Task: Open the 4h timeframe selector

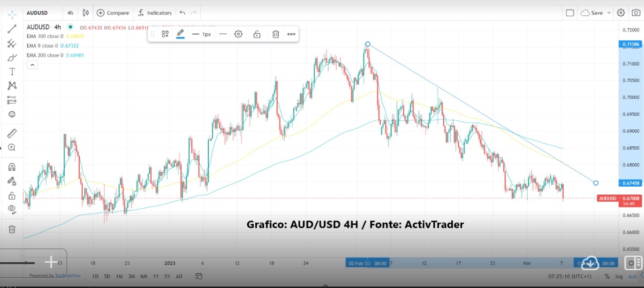Action: [x=70, y=13]
